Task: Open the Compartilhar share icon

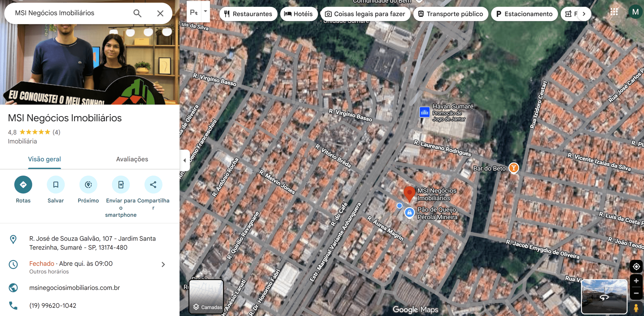Action: tap(153, 184)
